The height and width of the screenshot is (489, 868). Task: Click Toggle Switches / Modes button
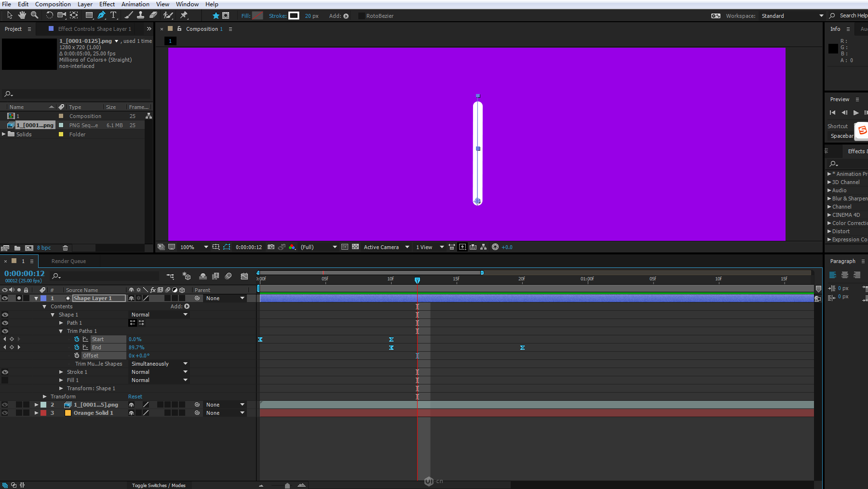159,485
